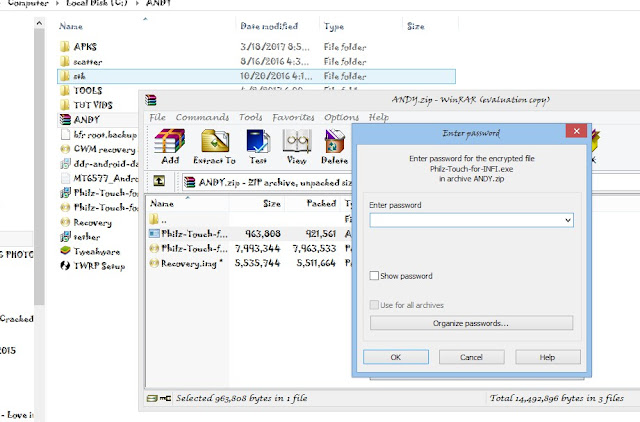Viewport: 640px width, 422px height.
Task: Click OK in the Enter password dialog
Action: 396,357
